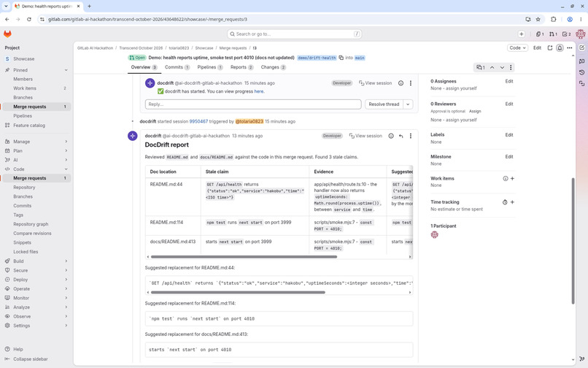Click Edit next to Labels

click(x=509, y=135)
